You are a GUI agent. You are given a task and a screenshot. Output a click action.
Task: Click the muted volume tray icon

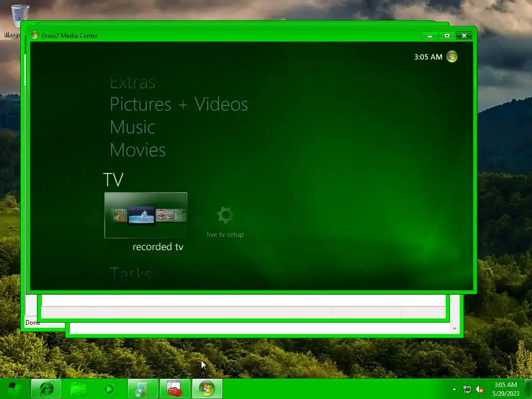pyautogui.click(x=480, y=390)
